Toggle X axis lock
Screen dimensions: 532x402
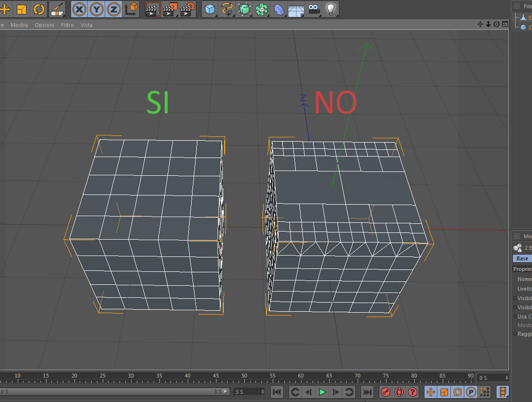[x=79, y=9]
